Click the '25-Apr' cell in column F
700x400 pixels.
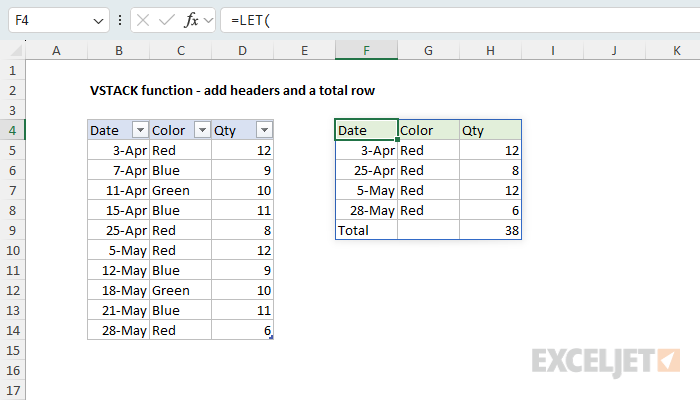tap(367, 171)
